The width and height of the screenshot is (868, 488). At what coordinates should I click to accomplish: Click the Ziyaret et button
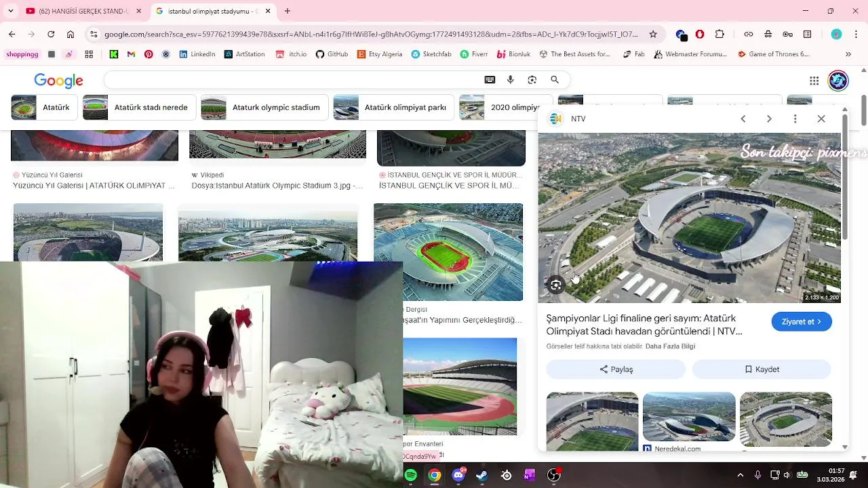coord(802,322)
